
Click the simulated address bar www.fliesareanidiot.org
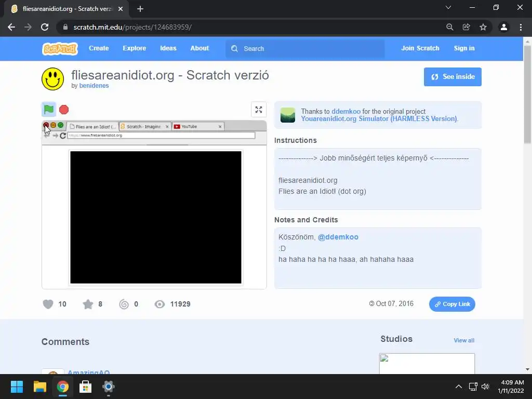161,136
